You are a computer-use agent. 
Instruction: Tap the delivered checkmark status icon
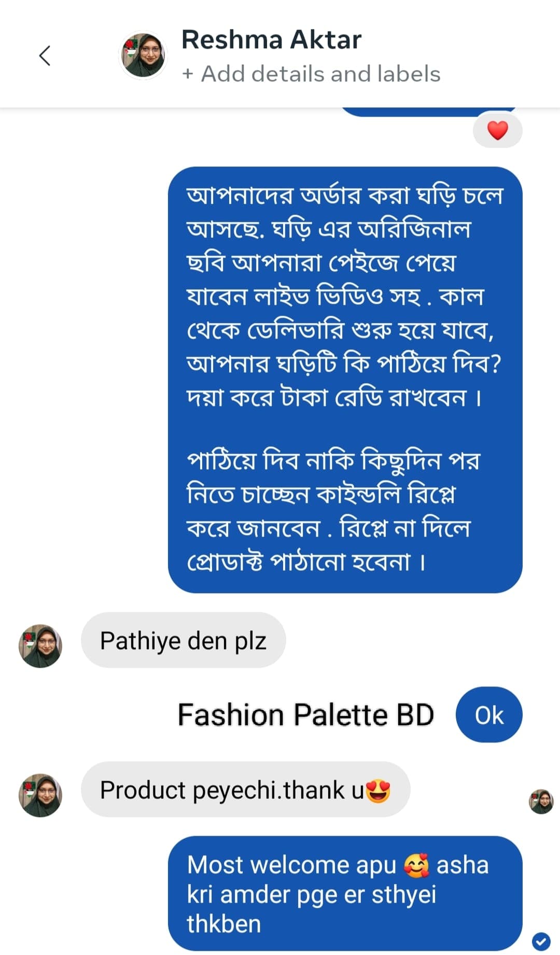(x=541, y=940)
